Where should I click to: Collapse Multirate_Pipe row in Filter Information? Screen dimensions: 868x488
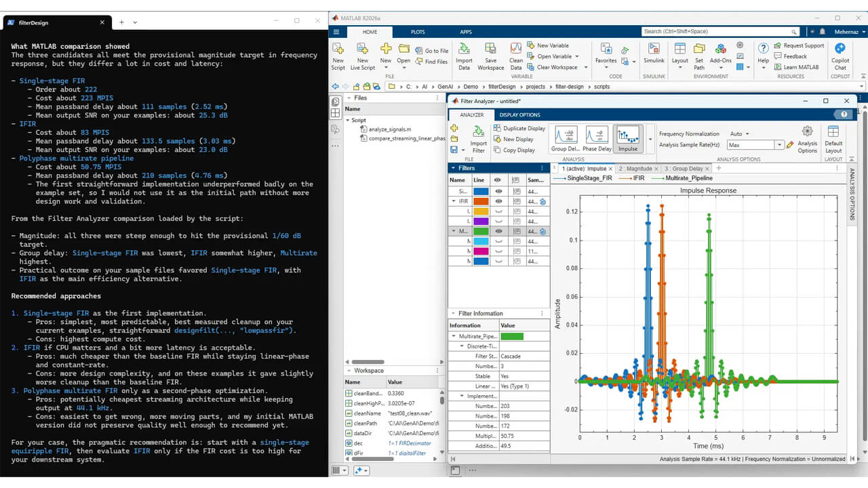coord(454,336)
